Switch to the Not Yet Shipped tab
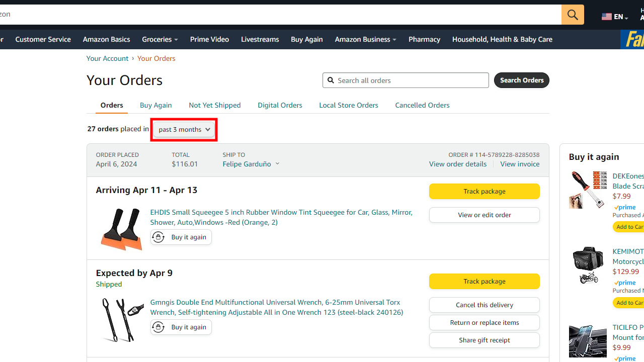 [x=215, y=105]
